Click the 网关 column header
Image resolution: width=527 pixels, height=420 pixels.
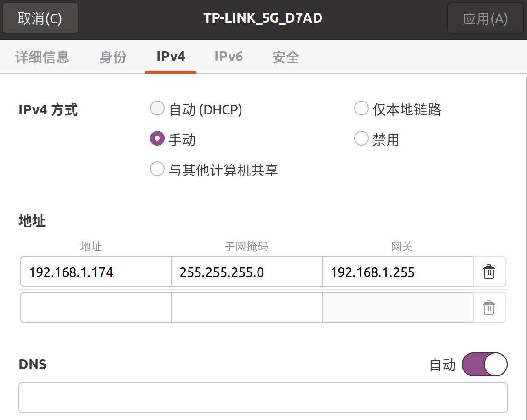(x=401, y=246)
